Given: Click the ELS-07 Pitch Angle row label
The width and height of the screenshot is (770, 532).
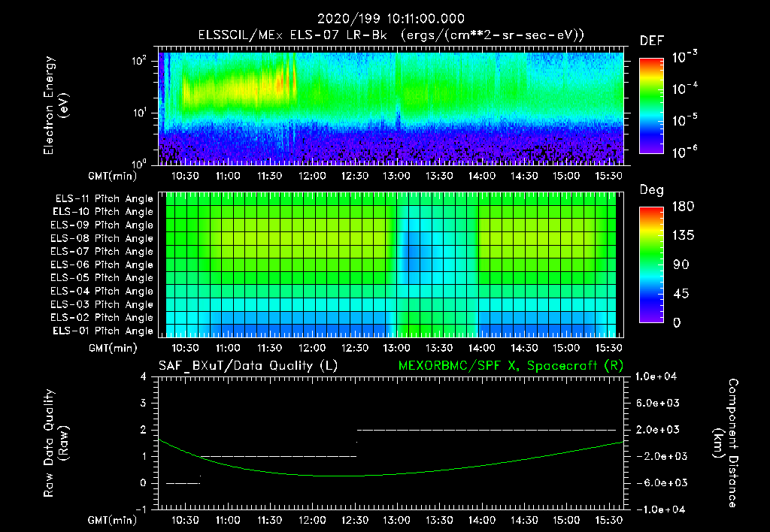Looking at the screenshot, I should [x=102, y=251].
